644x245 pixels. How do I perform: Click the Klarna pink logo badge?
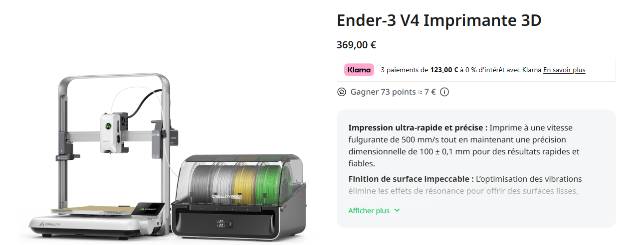359,70
